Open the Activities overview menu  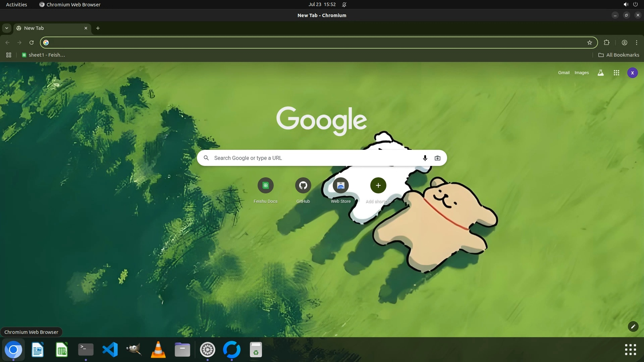(x=16, y=5)
